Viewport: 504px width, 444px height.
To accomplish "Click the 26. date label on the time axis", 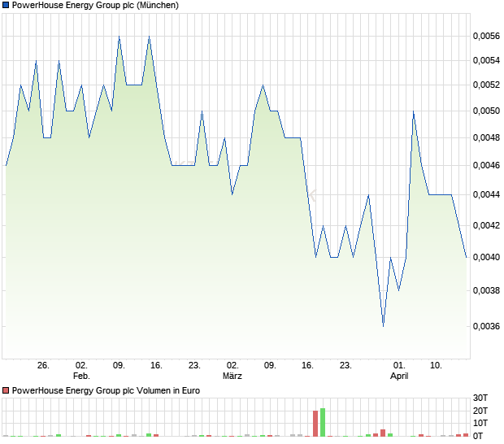I will tap(43, 366).
